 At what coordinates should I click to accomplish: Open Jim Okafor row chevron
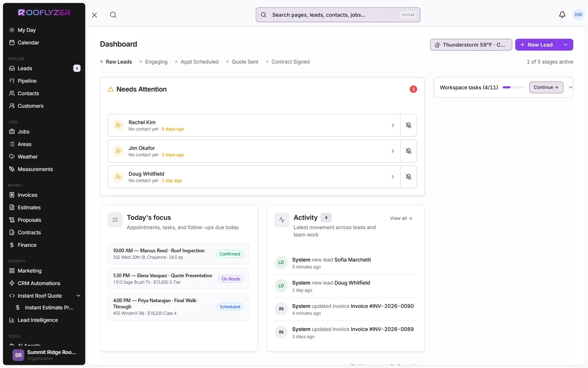393,151
